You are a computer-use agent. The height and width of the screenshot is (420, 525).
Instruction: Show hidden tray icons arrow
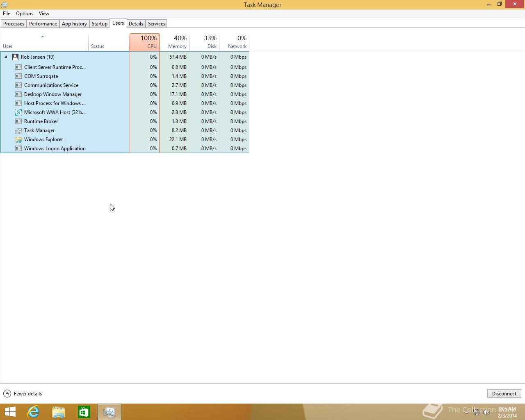pos(466,412)
